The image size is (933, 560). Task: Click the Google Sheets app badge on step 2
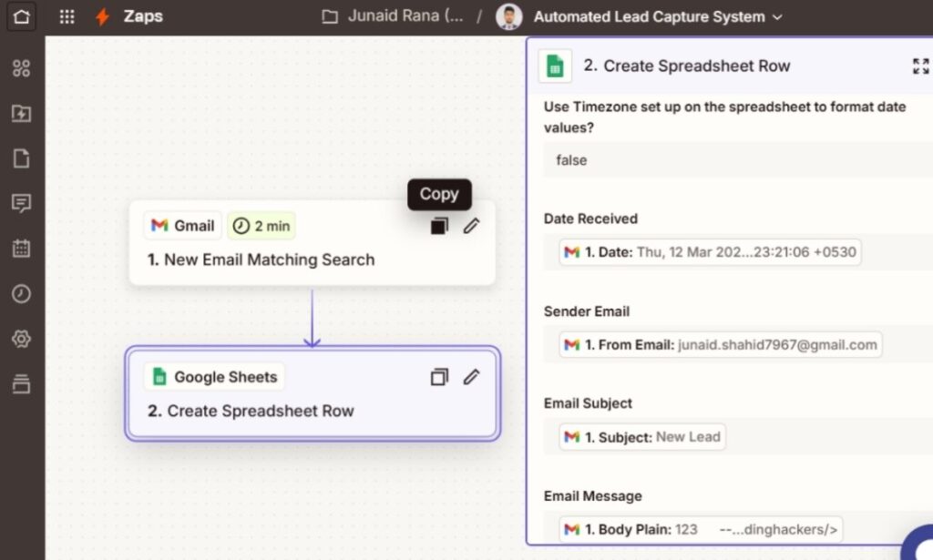[214, 377]
